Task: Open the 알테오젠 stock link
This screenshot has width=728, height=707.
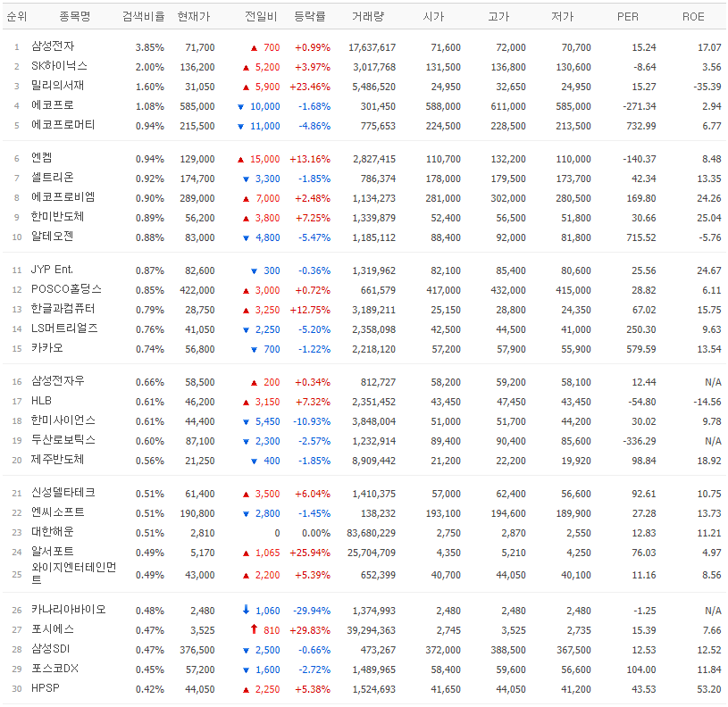Action: tap(53, 237)
